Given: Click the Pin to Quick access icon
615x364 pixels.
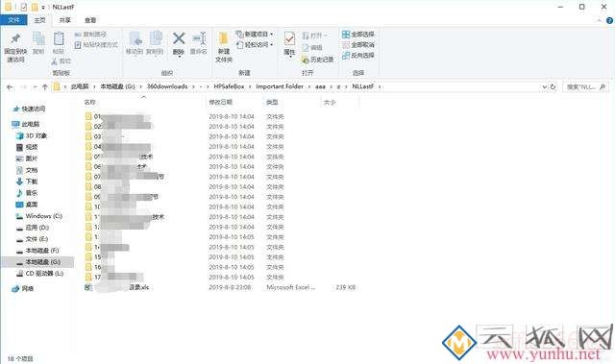Looking at the screenshot, I should coord(15,38).
